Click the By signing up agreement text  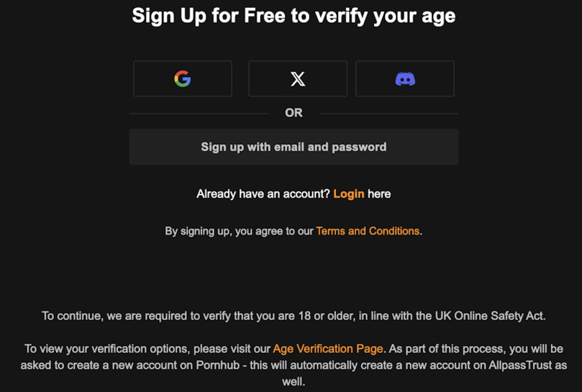(239, 231)
